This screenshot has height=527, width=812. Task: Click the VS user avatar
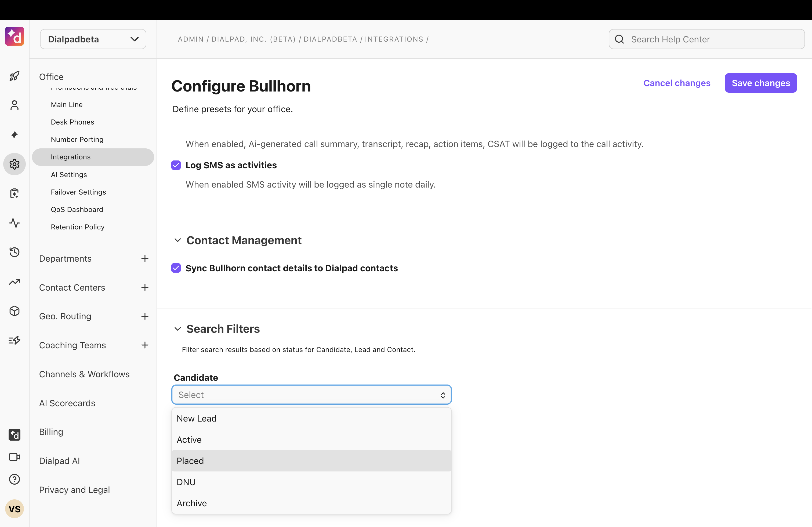pyautogui.click(x=14, y=509)
